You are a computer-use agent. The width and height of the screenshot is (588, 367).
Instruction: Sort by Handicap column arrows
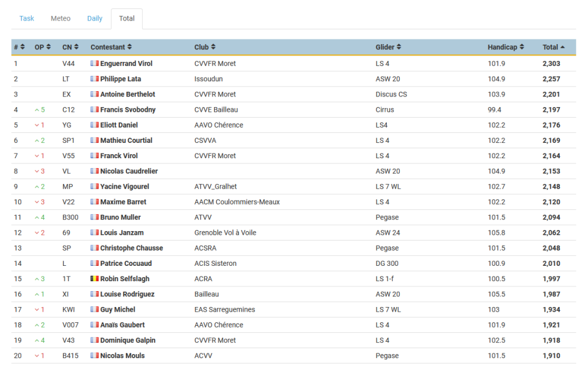[522, 47]
